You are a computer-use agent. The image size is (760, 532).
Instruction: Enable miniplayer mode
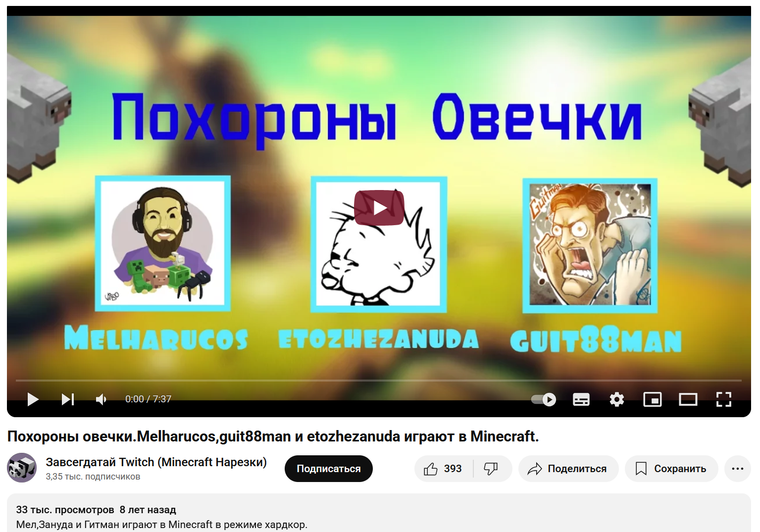tap(652, 399)
